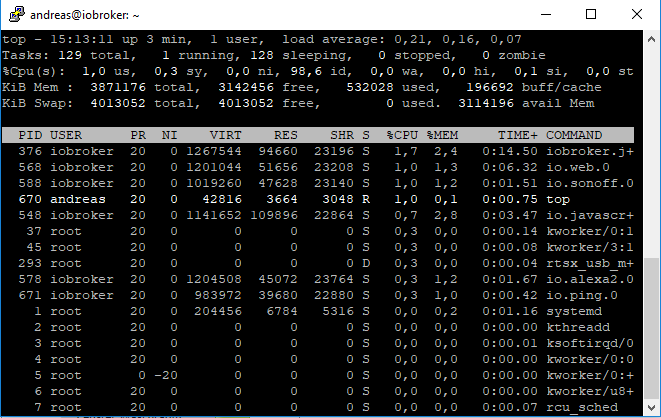Click the '98,6 id' CPU idle value
The width and height of the screenshot is (661, 418).
318,72
